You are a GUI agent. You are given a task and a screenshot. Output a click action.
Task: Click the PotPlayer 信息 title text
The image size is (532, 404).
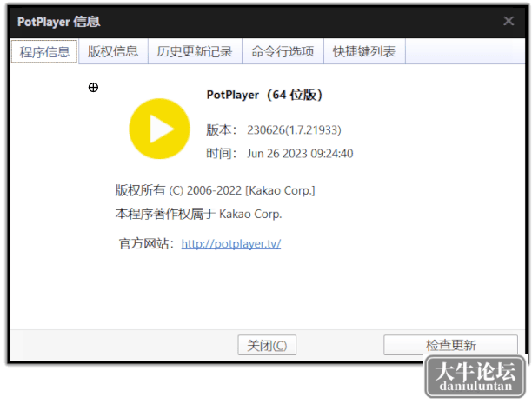coord(59,22)
